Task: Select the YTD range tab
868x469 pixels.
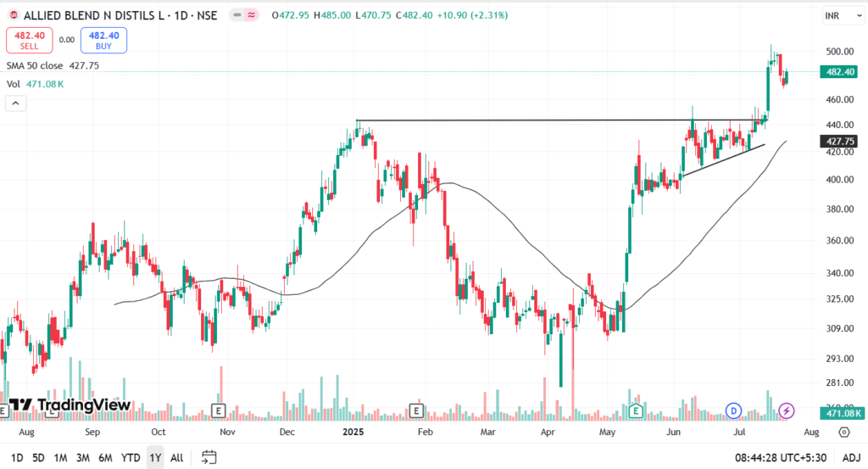Action: (x=131, y=458)
